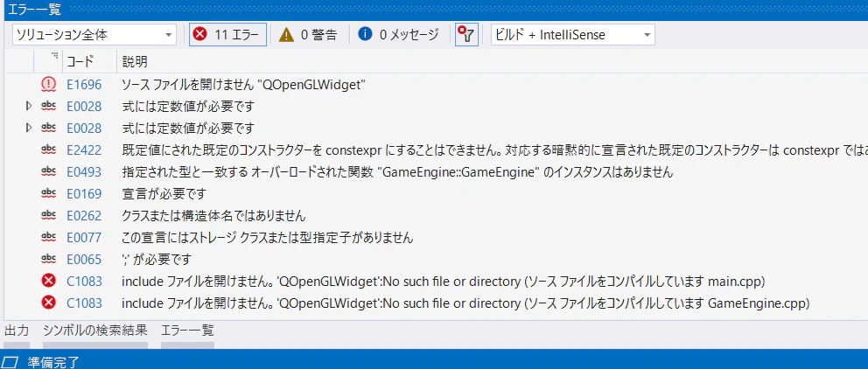Image resolution: width=868 pixels, height=369 pixels.
Task: Open error code link E0065
Action: point(84,260)
